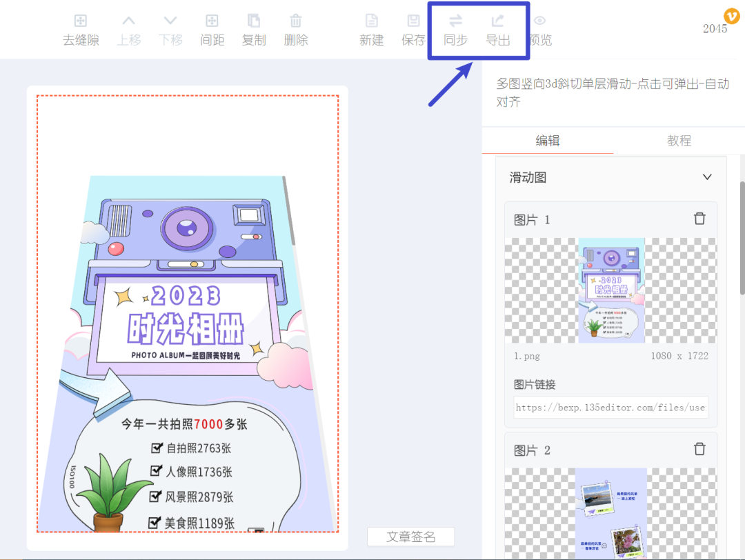The image size is (745, 560).
Task: Delete 图片 1 with trash icon
Action: pos(699,219)
